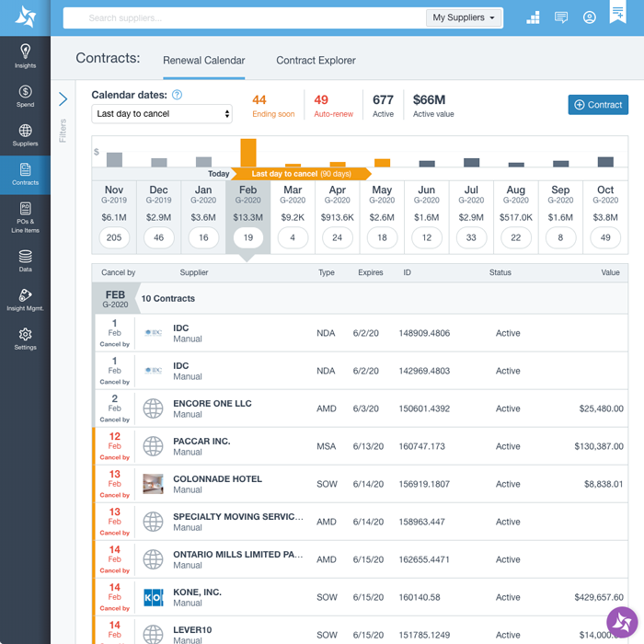The width and height of the screenshot is (644, 644).
Task: Open Settings gear in sidebar
Action: 25,339
